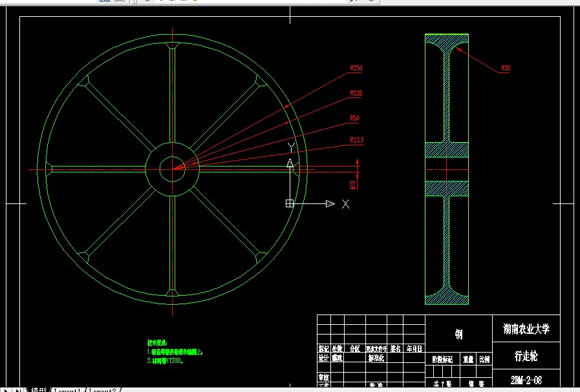Switch to the 模型 (Model) tab
Image resolution: width=580 pixels, height=392 pixels.
[38, 389]
